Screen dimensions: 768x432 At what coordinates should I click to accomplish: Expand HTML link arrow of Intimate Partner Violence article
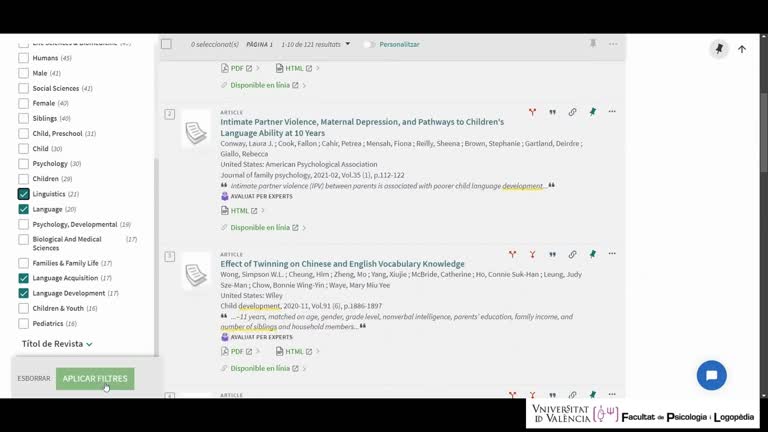click(x=263, y=211)
